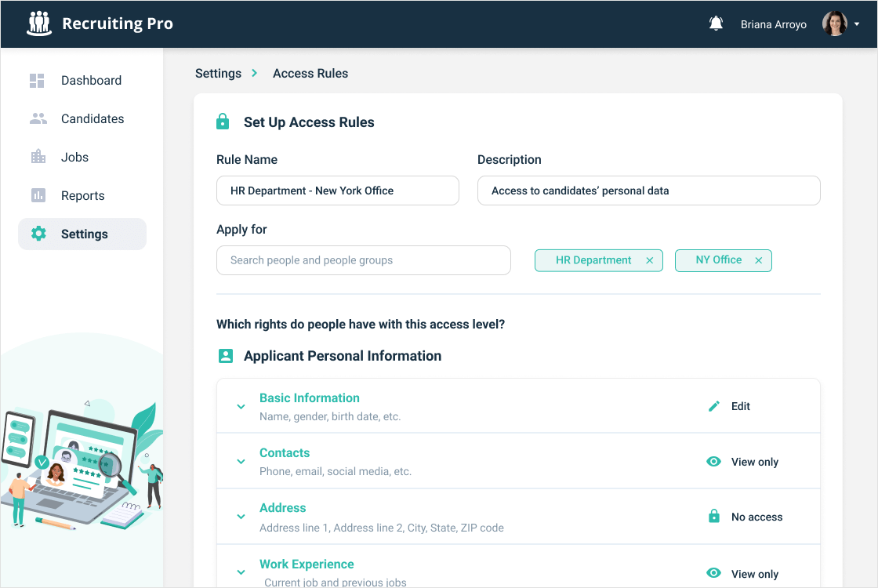Click the Settings breadcrumb link
Screen dimensions: 878x588
coord(218,74)
